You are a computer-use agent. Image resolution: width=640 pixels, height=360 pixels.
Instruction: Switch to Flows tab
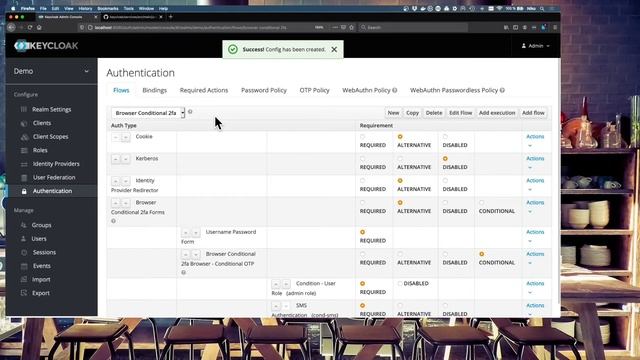[121, 90]
